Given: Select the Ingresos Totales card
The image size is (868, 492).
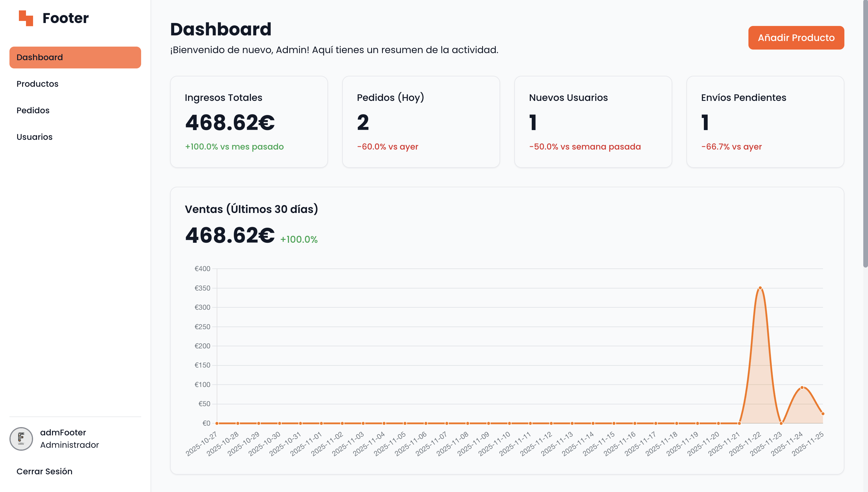Looking at the screenshot, I should coord(249,122).
